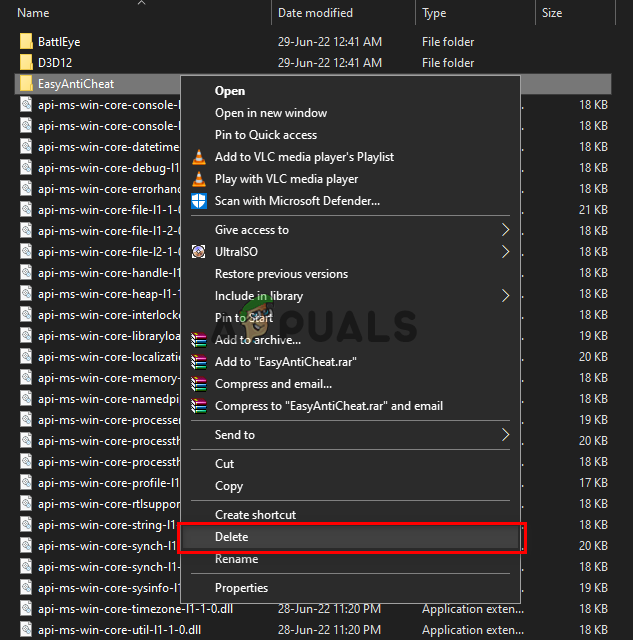Click file icon of api-ms-win-core-interlocke row
Viewport: 633px width, 640px height.
tap(26, 315)
